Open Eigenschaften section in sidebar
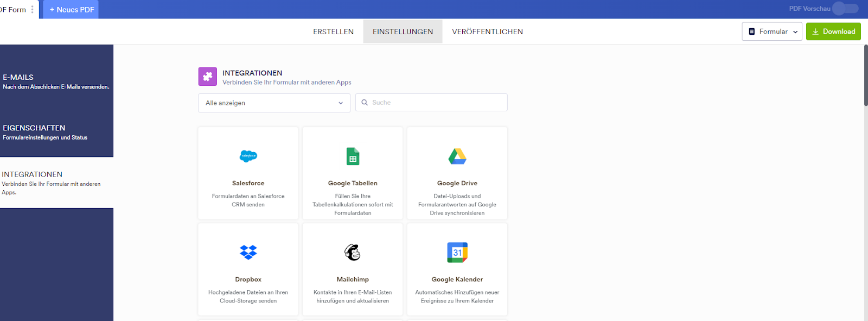The image size is (868, 321). point(56,132)
